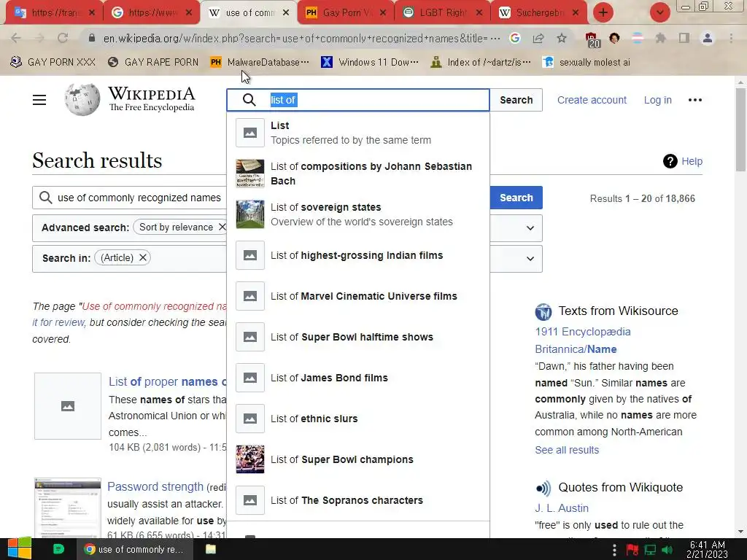Open the extensions puzzle piece icon
Screen dimensions: 747x560
pyautogui.click(x=660, y=38)
